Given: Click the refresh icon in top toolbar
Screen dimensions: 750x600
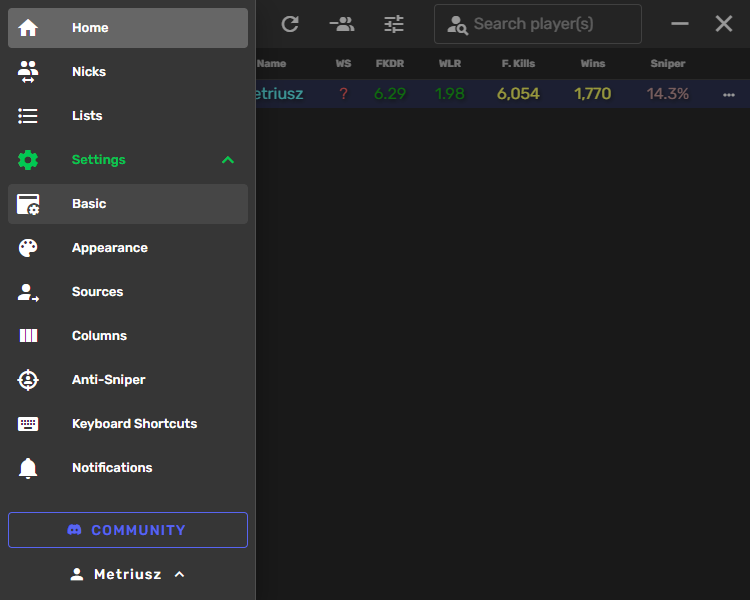Looking at the screenshot, I should pos(290,24).
